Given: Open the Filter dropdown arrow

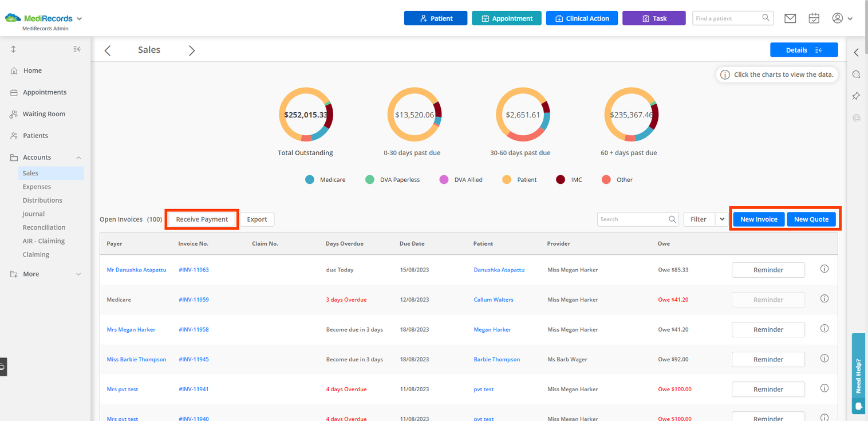Looking at the screenshot, I should point(722,219).
